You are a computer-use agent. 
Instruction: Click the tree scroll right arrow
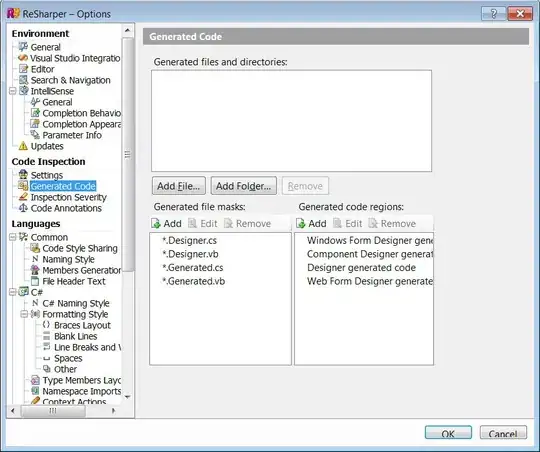pyautogui.click(x=114, y=411)
